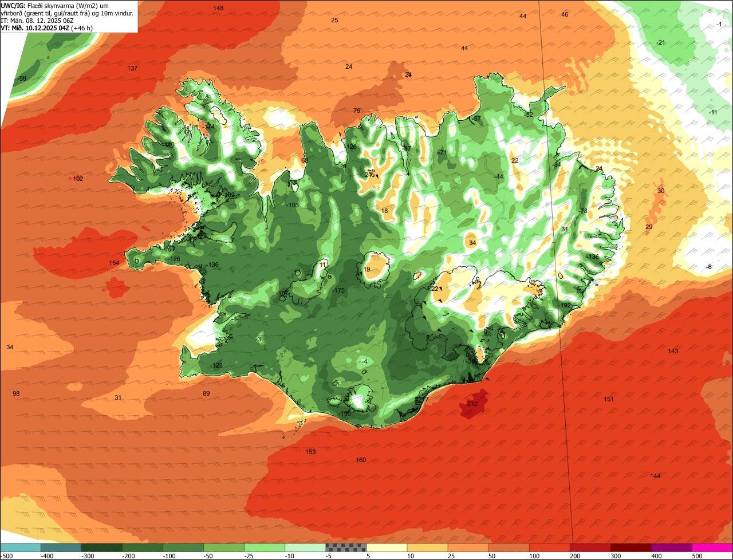The width and height of the screenshot is (733, 560).
Task: Click the map value 143
Action: click(673, 351)
